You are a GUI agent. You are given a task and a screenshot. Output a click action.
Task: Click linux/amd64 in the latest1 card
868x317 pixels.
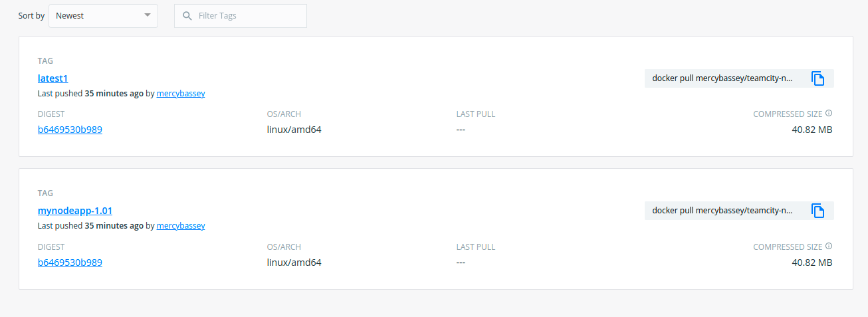point(294,130)
